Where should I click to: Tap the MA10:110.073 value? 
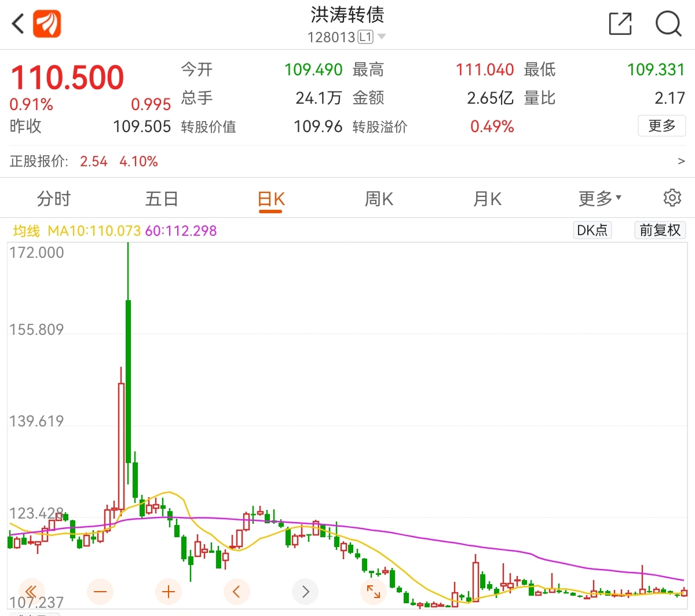pyautogui.click(x=94, y=231)
